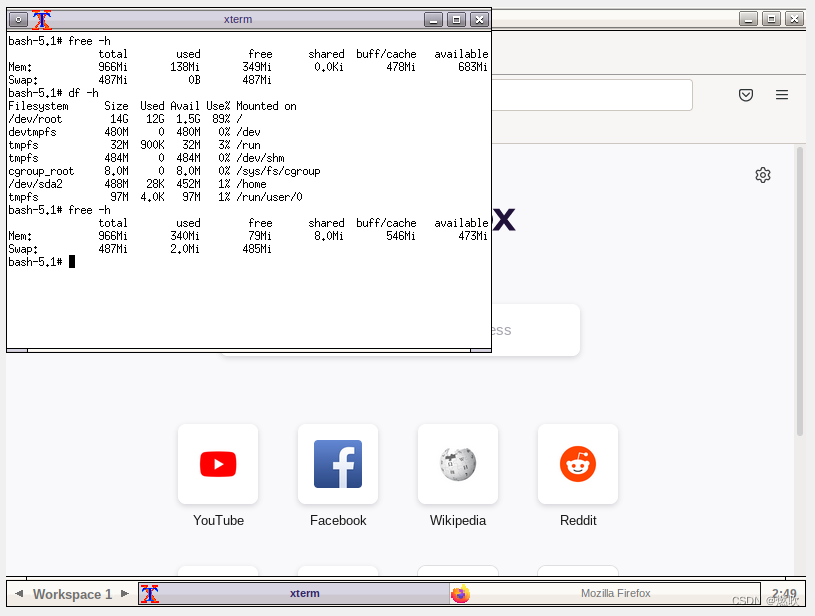Close the xterm window
The image size is (815, 616).
(479, 20)
